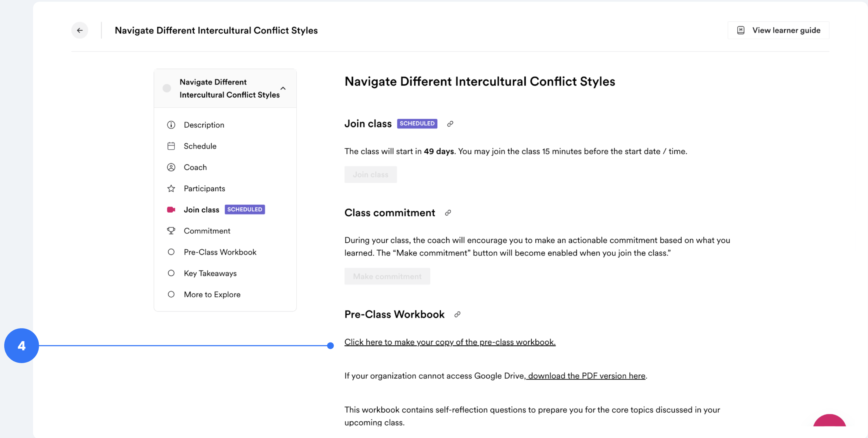Image resolution: width=868 pixels, height=438 pixels.
Task: Copy link icon beside Pre-Class Workbook heading
Action: click(x=457, y=315)
